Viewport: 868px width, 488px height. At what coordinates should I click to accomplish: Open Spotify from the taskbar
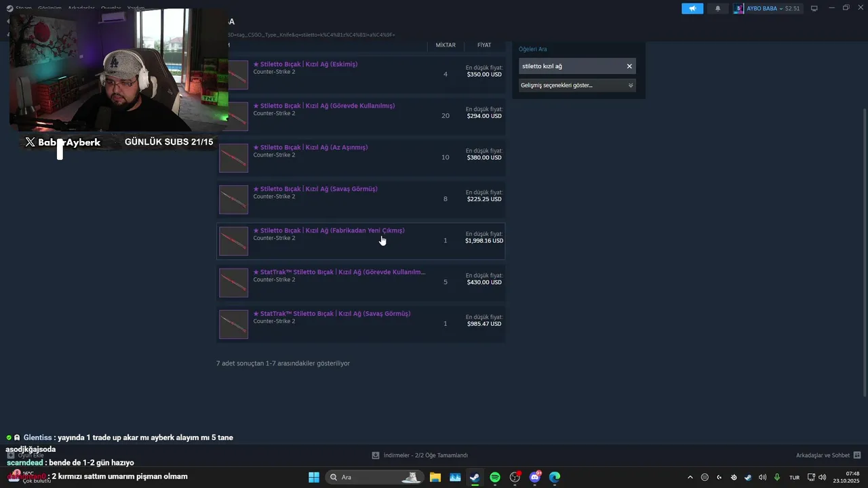tap(495, 477)
